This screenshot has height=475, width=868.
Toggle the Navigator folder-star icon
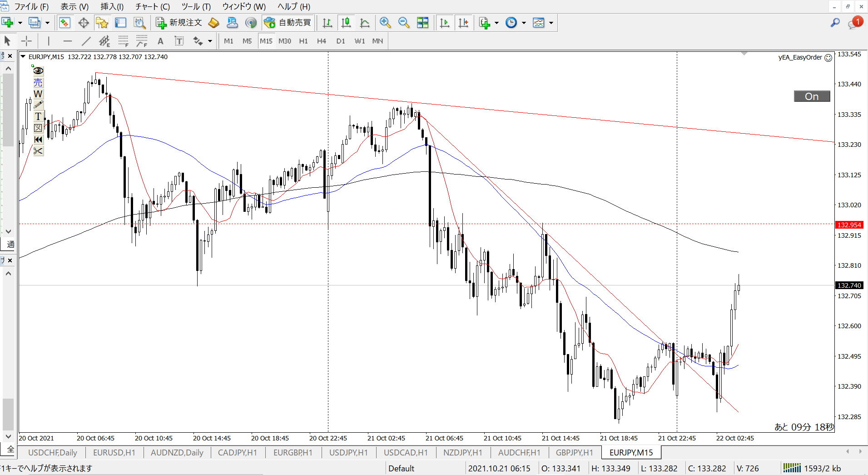[102, 22]
